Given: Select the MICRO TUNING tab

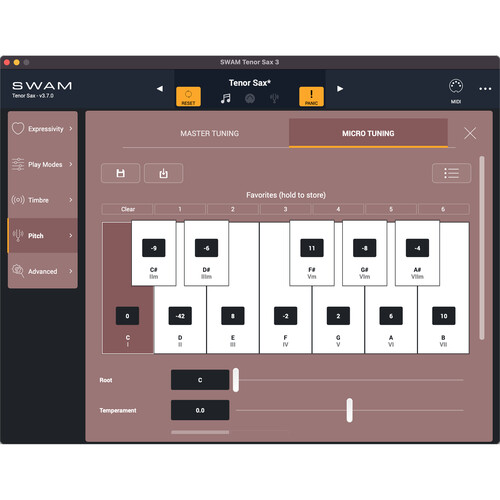Looking at the screenshot, I should click(368, 133).
